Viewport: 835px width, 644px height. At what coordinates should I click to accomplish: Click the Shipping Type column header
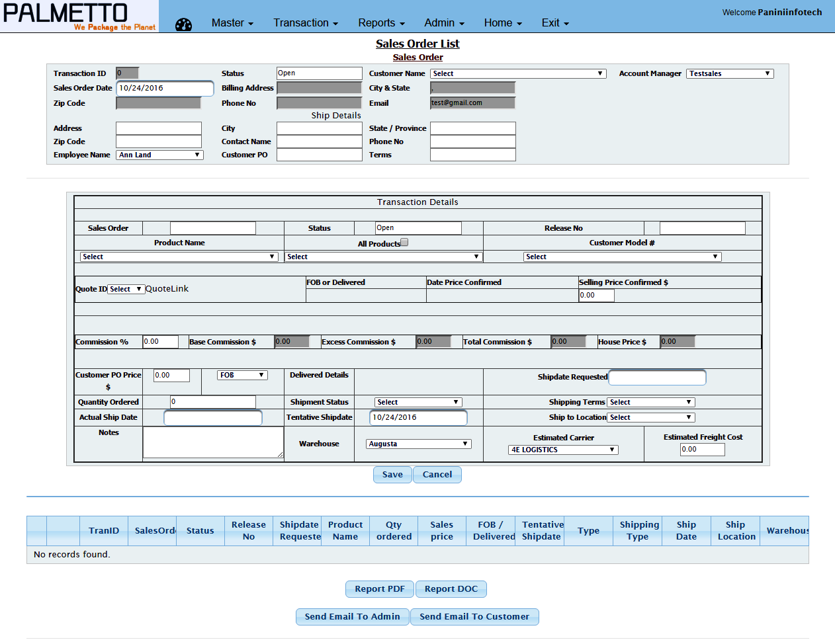[x=638, y=531]
